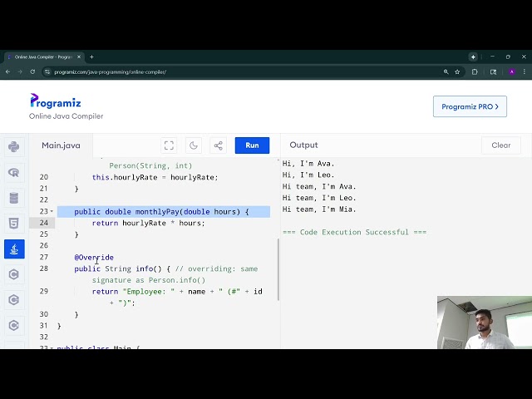532x399 pixels.
Task: Go forward using browser forward arrow
Action: pos(20,72)
